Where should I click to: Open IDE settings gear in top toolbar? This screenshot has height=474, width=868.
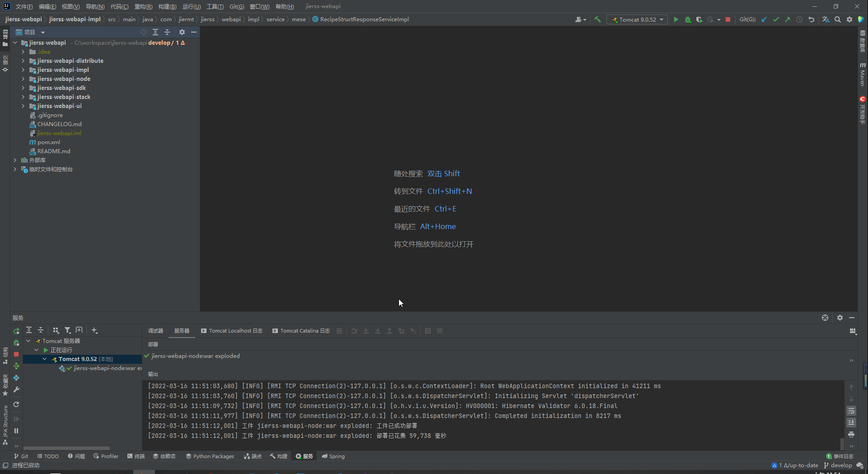(x=849, y=19)
